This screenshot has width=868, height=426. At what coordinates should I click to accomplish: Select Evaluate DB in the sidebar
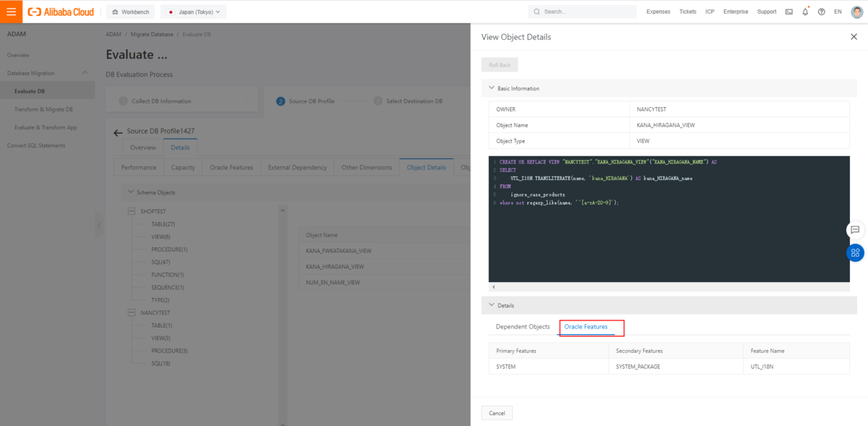click(47, 91)
